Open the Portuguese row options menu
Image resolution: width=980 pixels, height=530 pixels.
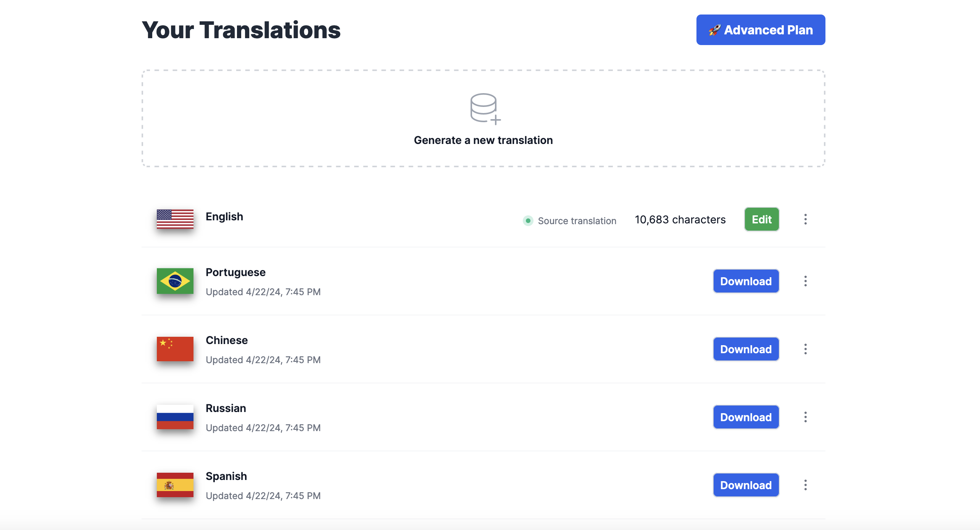click(x=805, y=281)
